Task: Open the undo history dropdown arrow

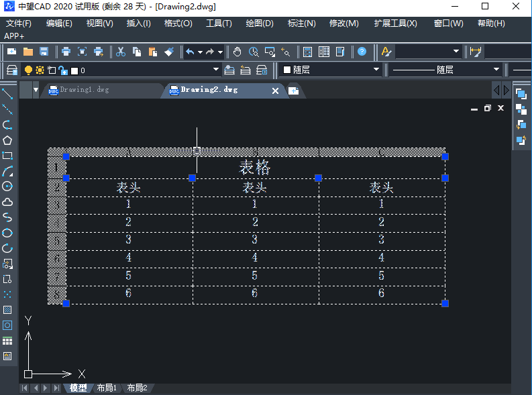Action: (200, 52)
